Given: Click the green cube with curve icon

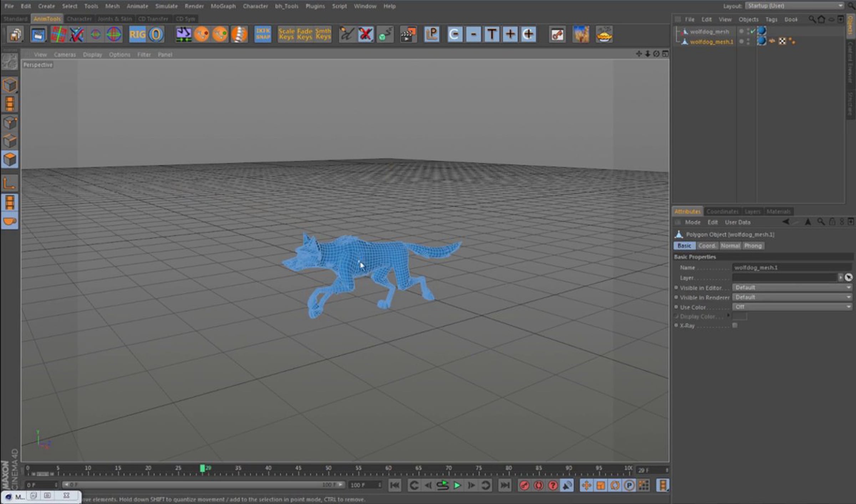Looking at the screenshot, I should point(385,35).
